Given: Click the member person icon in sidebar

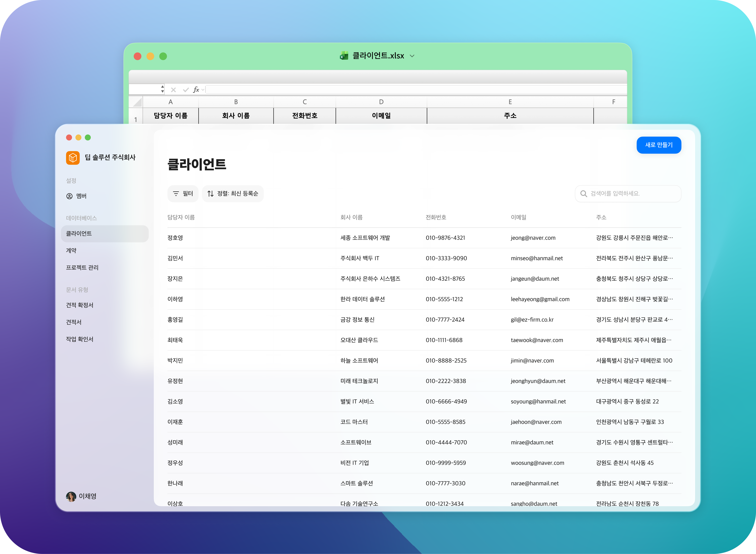Looking at the screenshot, I should [69, 196].
